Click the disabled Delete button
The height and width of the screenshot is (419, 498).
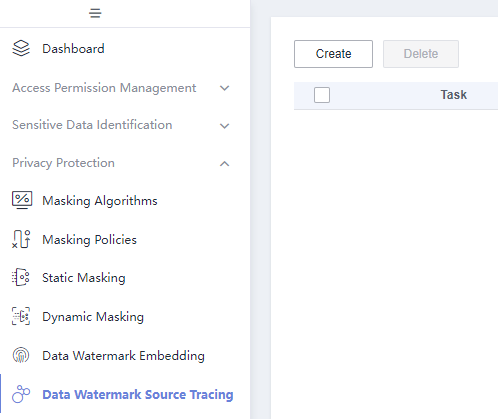[x=421, y=54]
